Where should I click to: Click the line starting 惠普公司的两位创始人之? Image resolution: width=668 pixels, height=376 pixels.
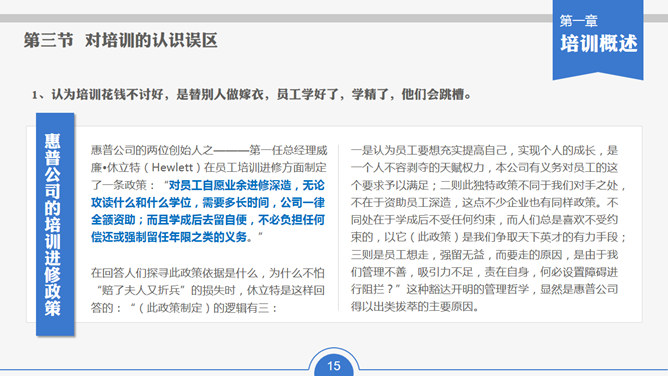click(x=209, y=150)
